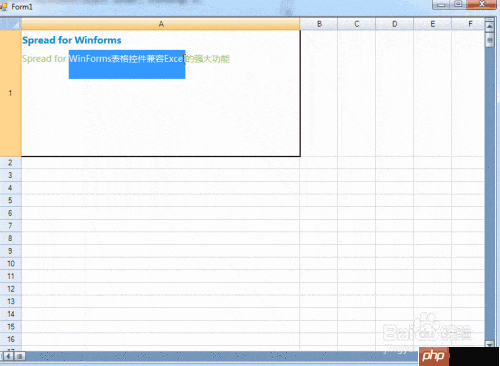This screenshot has width=500, height=366.
Task: Maximize the Form1 window
Action: pyautogui.click(x=458, y=4)
